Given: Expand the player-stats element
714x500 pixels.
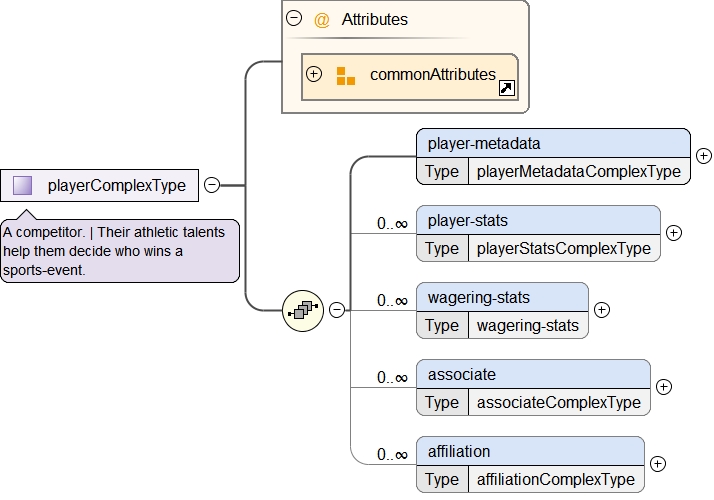Looking at the screenshot, I should pos(673,232).
